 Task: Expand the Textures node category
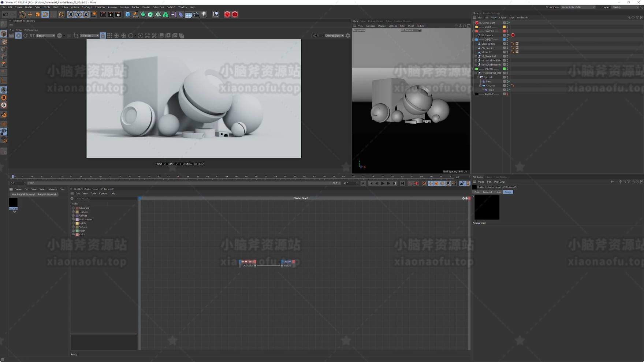click(73, 212)
